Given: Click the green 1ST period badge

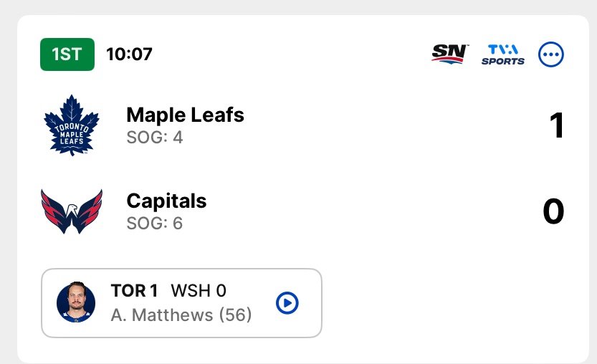Looking at the screenshot, I should [x=67, y=54].
